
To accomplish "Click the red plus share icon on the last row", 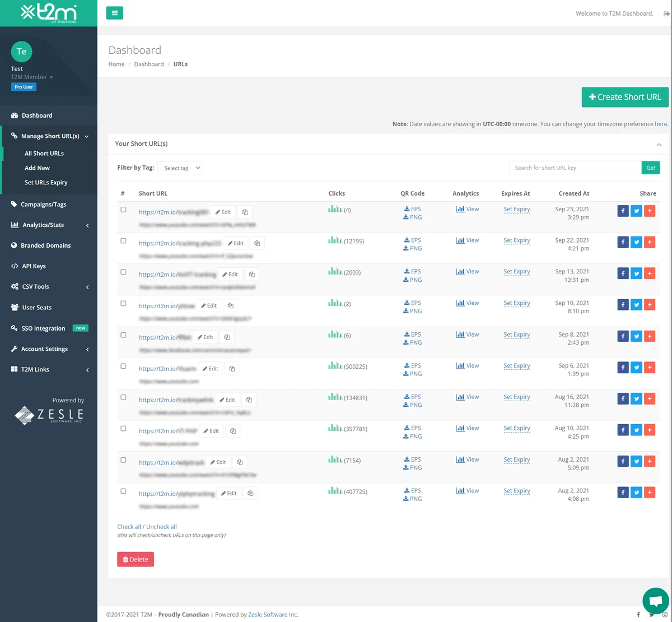I will tap(650, 492).
